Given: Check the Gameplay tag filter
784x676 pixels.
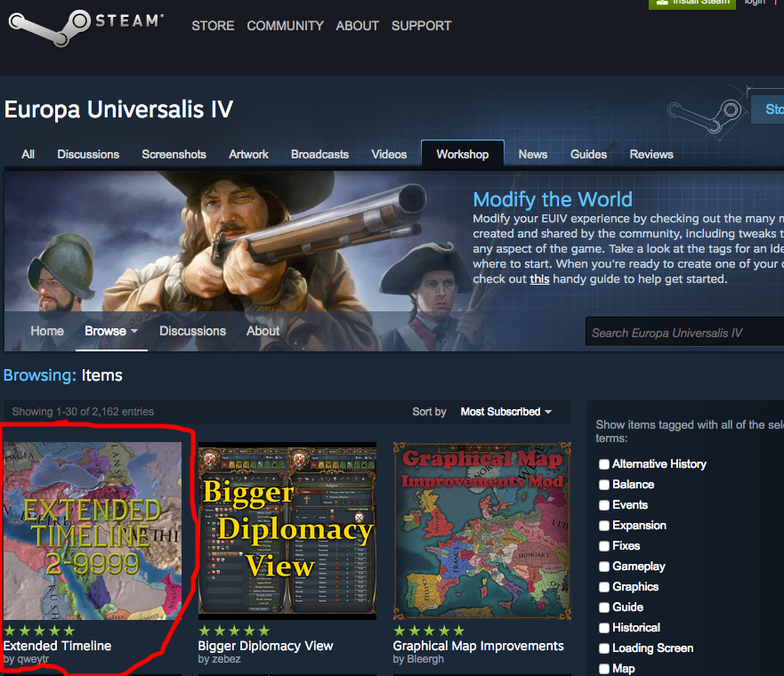Looking at the screenshot, I should coord(604,567).
